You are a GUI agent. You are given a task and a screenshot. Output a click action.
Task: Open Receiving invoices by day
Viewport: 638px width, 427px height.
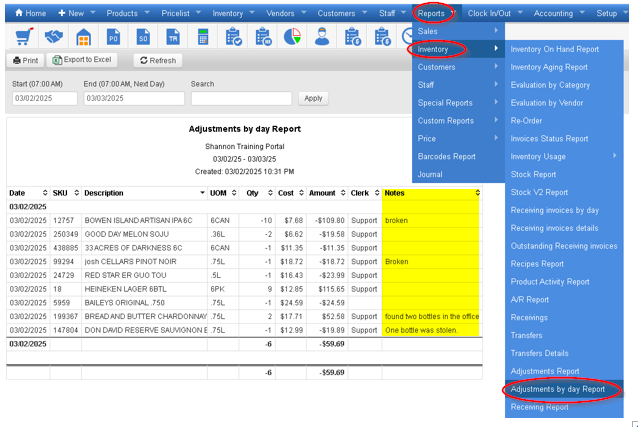(564, 210)
